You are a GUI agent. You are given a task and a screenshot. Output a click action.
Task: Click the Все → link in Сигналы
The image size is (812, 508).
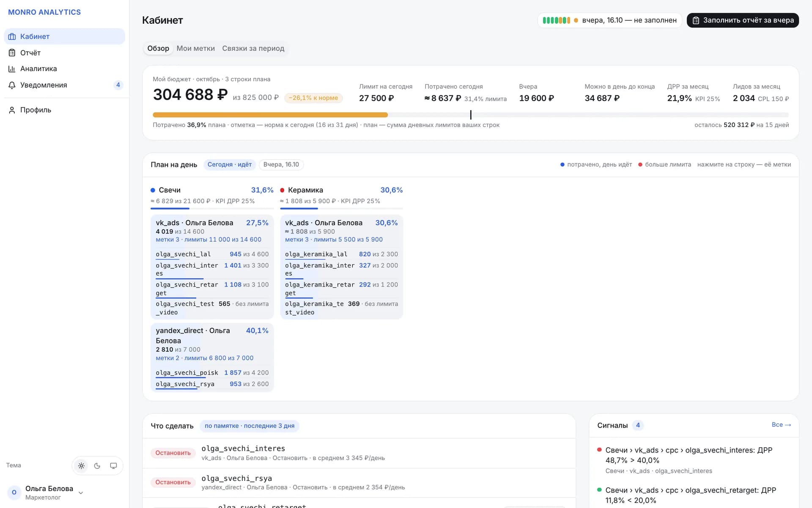click(781, 425)
